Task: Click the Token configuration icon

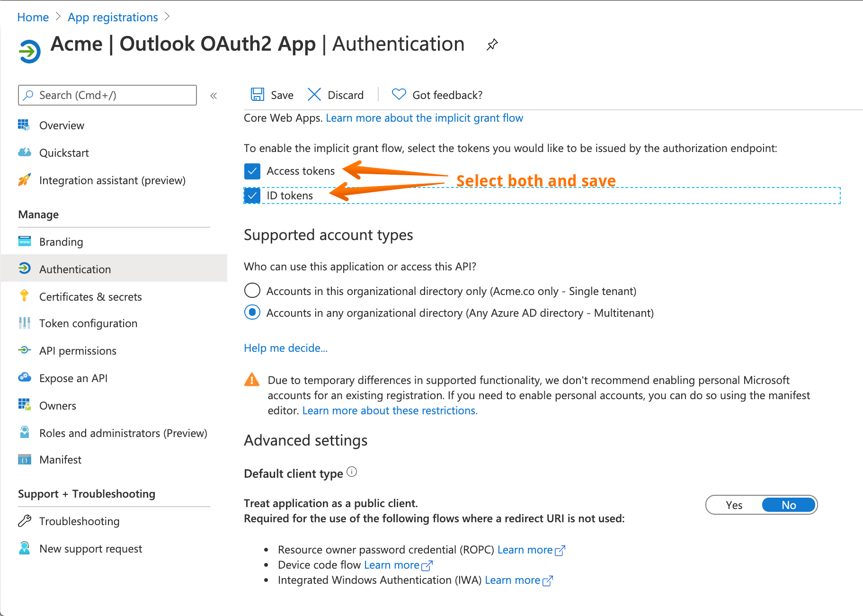Action: [24, 323]
